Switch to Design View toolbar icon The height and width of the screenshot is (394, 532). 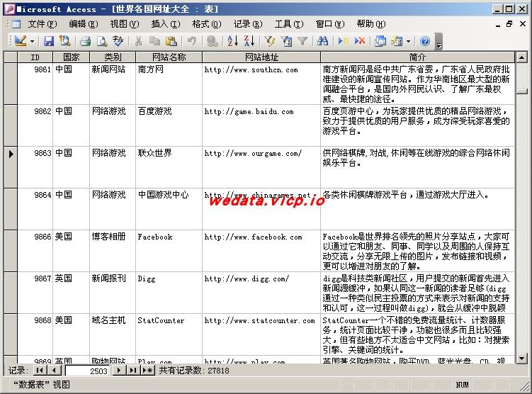tap(20, 41)
